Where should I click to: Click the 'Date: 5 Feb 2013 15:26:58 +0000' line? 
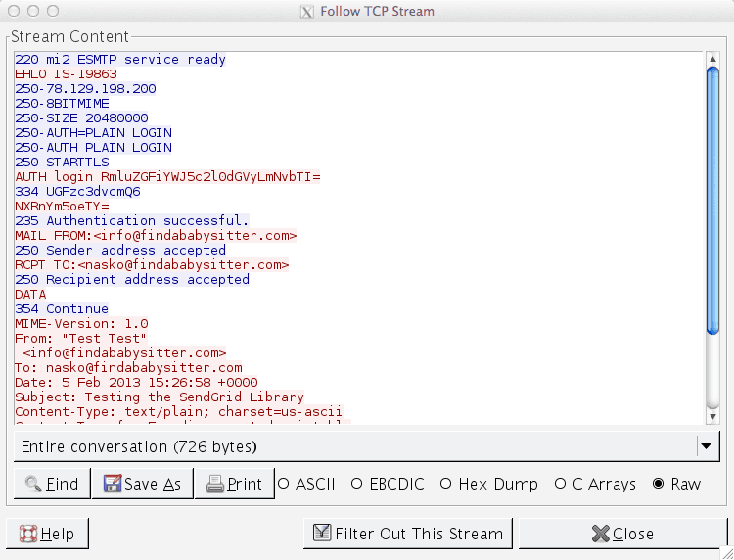pyautogui.click(x=136, y=382)
